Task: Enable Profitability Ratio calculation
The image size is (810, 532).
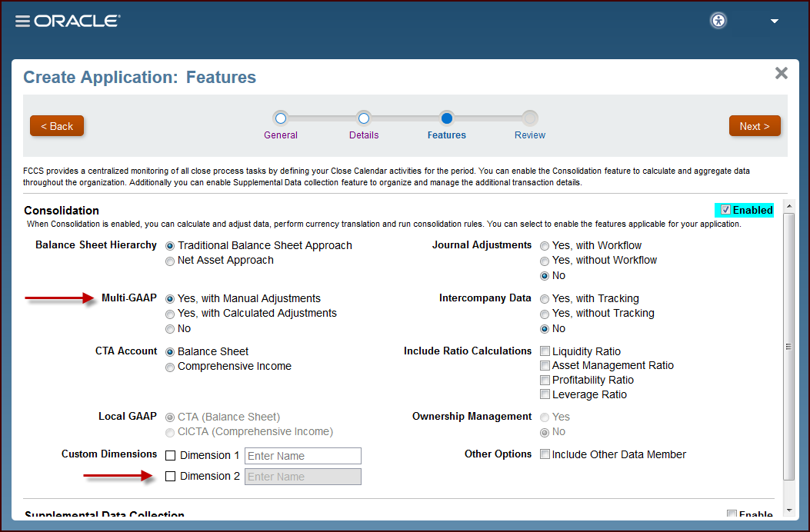Action: (x=545, y=380)
